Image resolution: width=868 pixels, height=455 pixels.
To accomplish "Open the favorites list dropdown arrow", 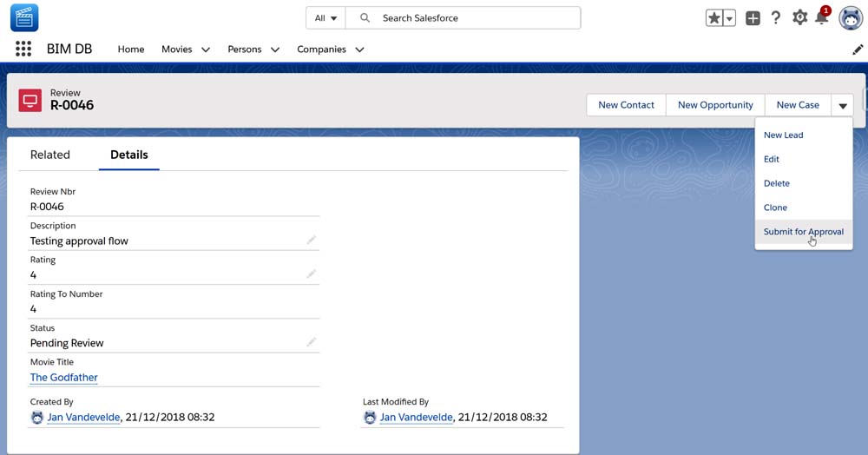I will click(x=730, y=17).
